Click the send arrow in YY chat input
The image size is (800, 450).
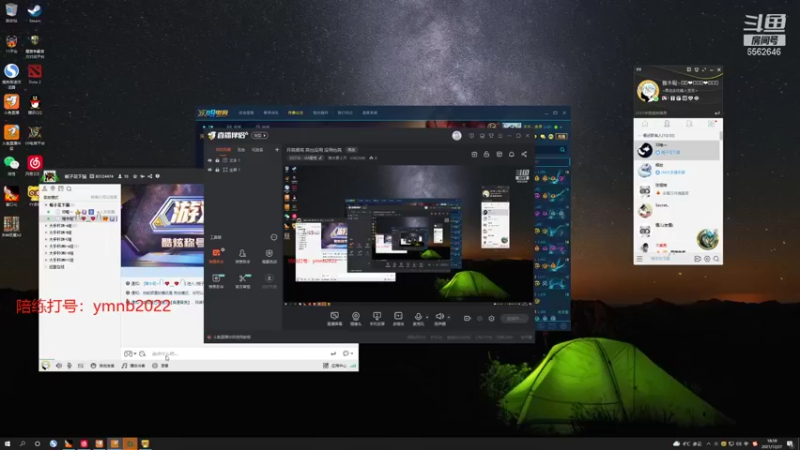click(333, 354)
